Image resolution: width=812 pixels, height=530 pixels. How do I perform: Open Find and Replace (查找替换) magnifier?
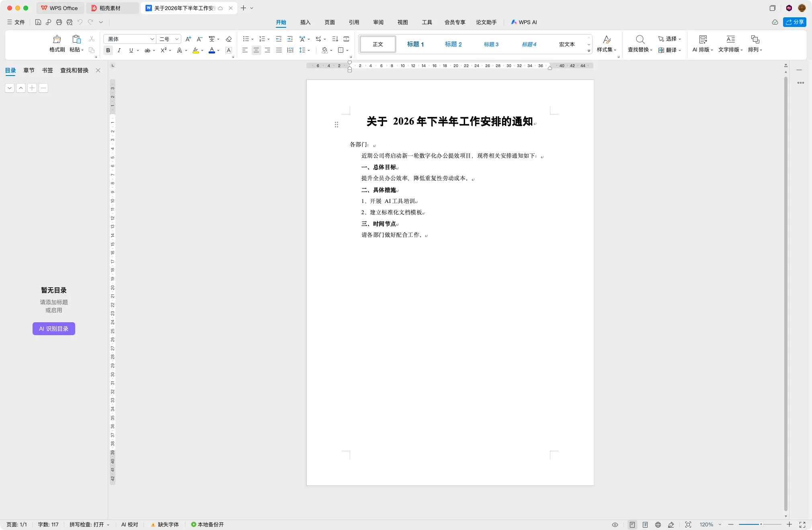click(640, 39)
